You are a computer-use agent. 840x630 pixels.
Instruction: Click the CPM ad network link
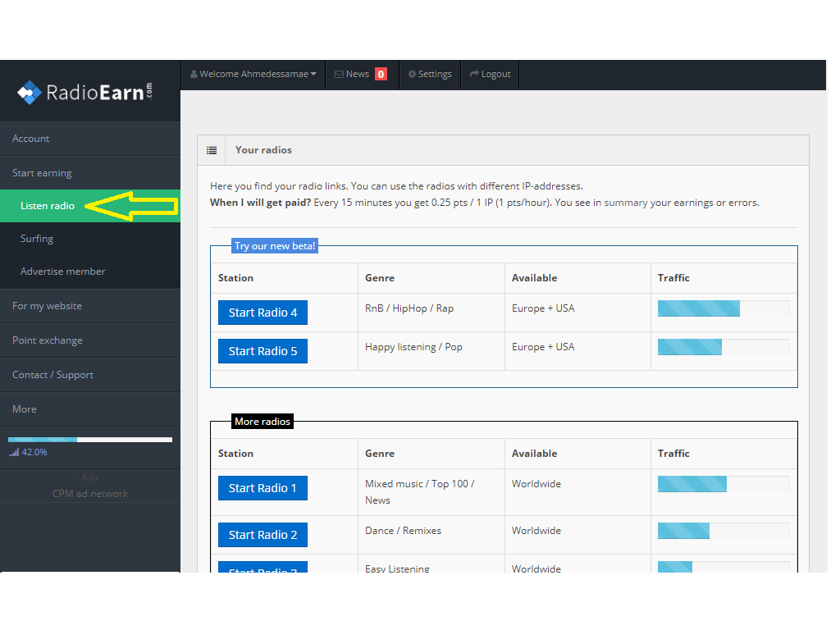tap(90, 494)
